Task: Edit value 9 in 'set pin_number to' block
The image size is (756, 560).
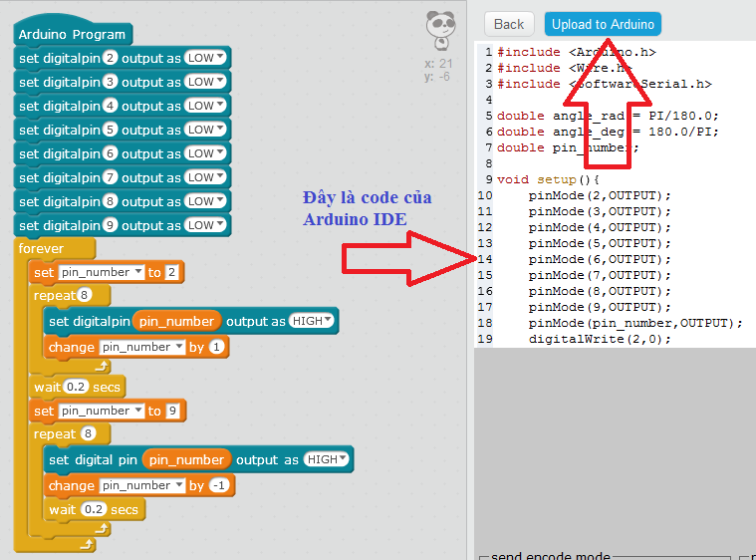Action: pos(172,411)
